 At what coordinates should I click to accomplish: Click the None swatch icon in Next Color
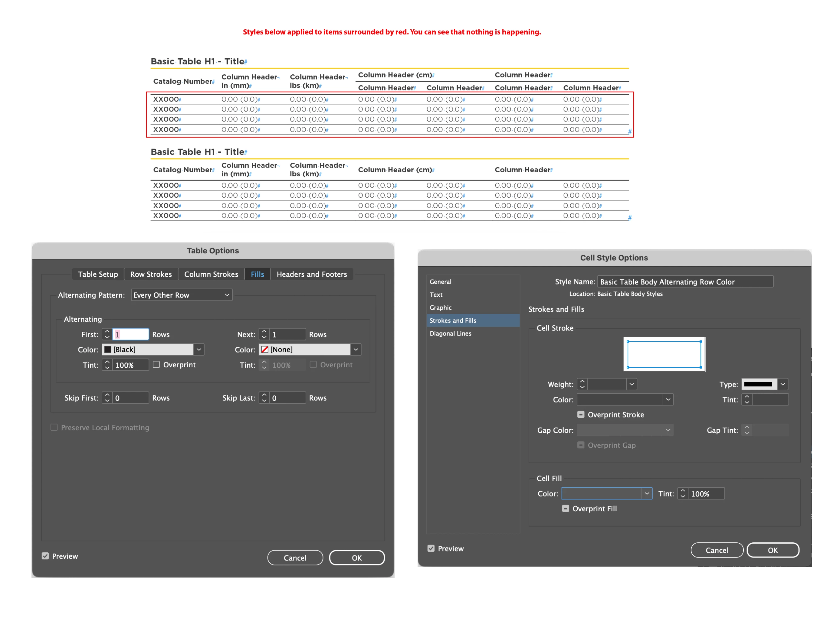(x=265, y=350)
